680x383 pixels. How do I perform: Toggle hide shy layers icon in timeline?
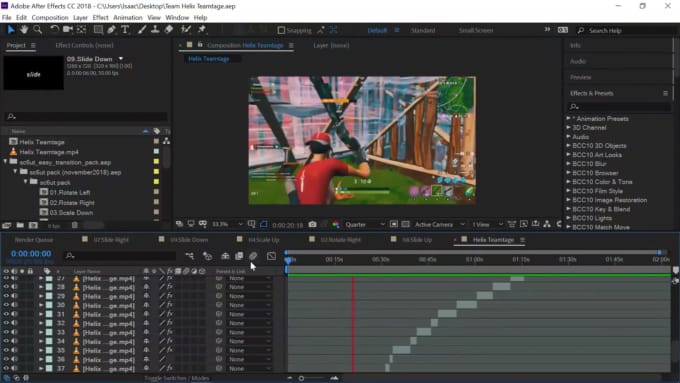click(225, 256)
